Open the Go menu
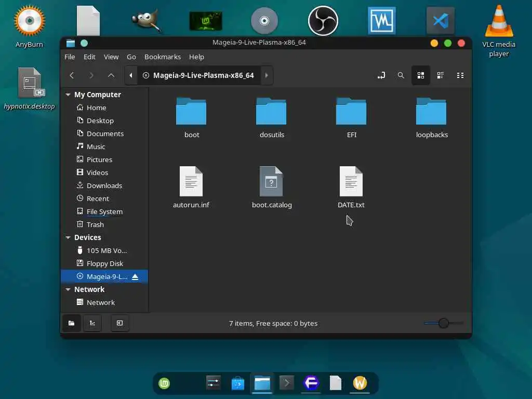Image resolution: width=532 pixels, height=399 pixels. pyautogui.click(x=131, y=57)
